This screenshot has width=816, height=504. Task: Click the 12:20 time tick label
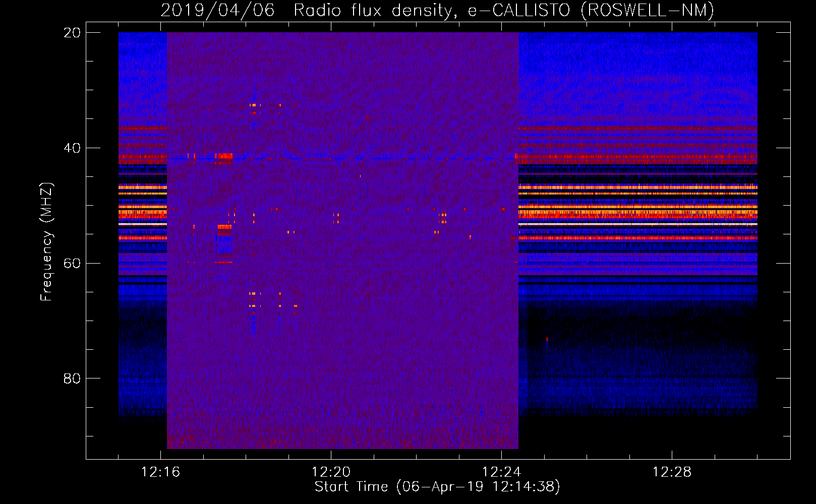click(x=331, y=472)
